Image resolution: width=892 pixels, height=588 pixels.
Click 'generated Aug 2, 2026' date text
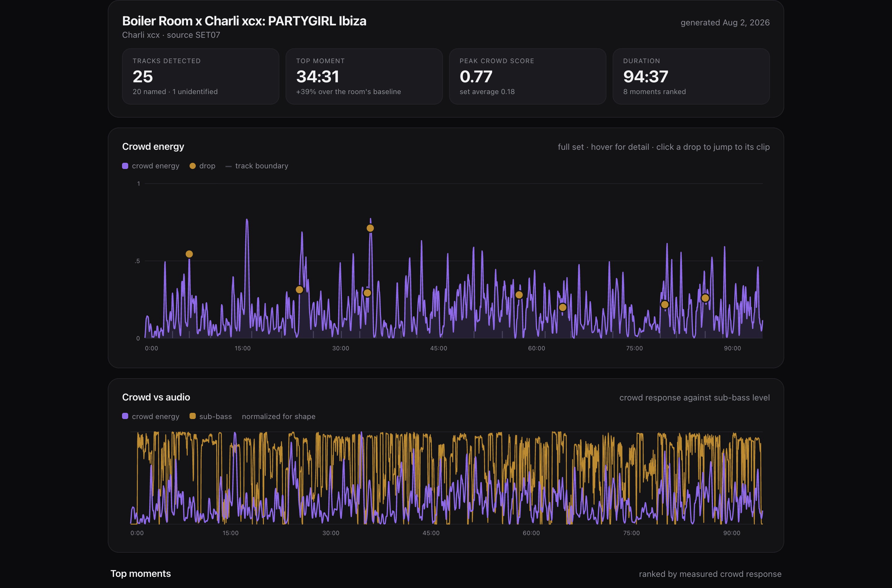pyautogui.click(x=725, y=23)
